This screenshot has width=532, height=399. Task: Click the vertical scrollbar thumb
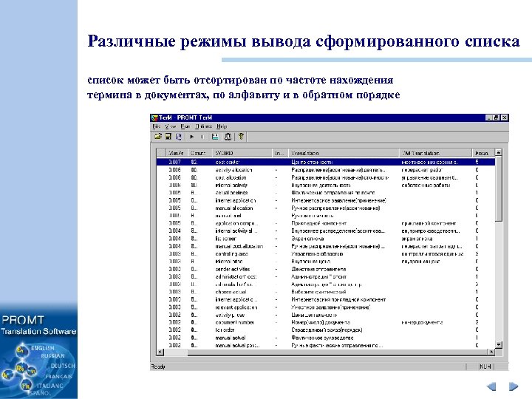pyautogui.click(x=499, y=188)
